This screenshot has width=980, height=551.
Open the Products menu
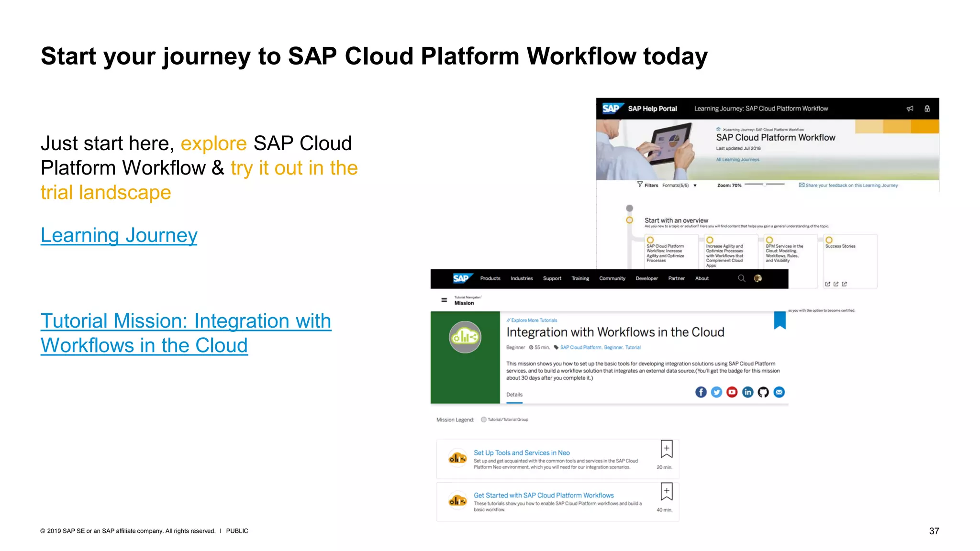tap(490, 278)
